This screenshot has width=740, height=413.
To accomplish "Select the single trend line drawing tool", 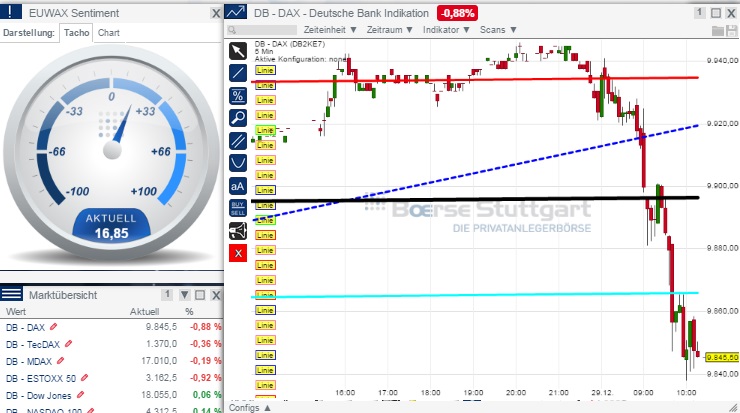I will click(x=238, y=73).
